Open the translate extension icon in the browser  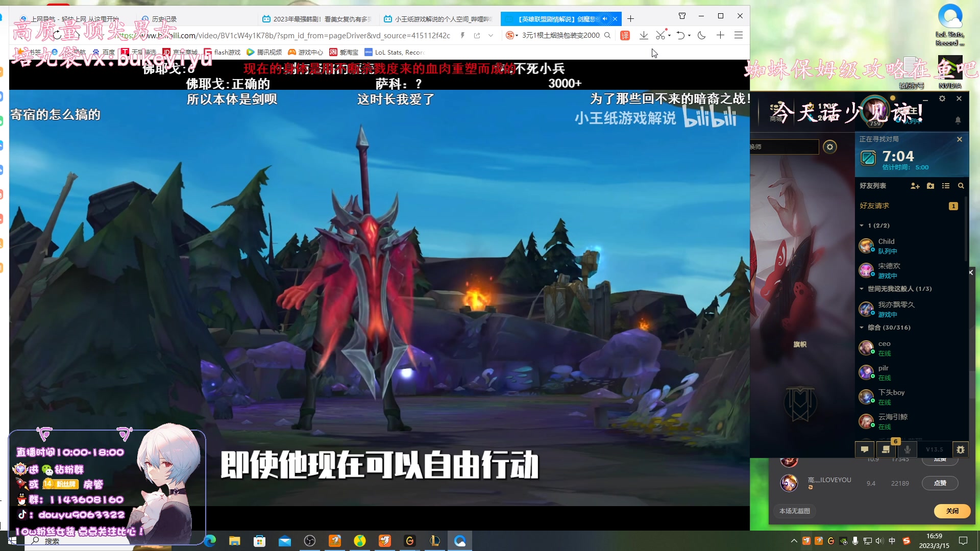point(625,35)
